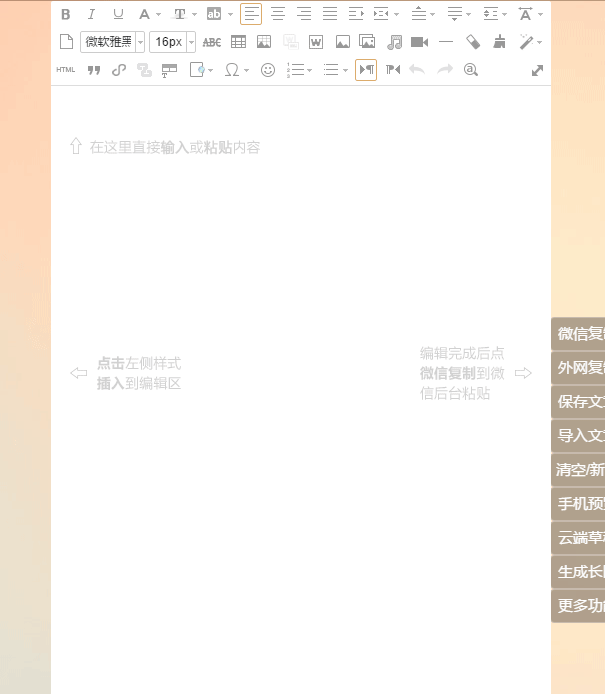Create a new blank document
This screenshot has height=694, width=605.
[66, 42]
